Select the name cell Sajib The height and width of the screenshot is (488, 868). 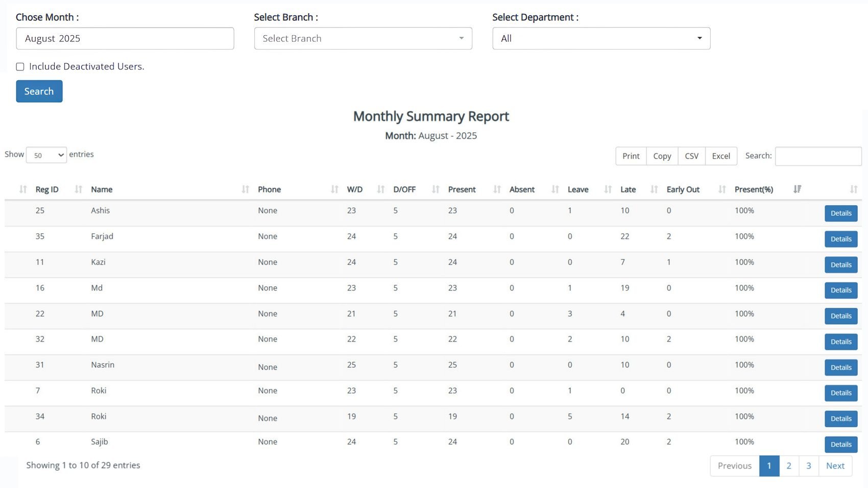[100, 442]
